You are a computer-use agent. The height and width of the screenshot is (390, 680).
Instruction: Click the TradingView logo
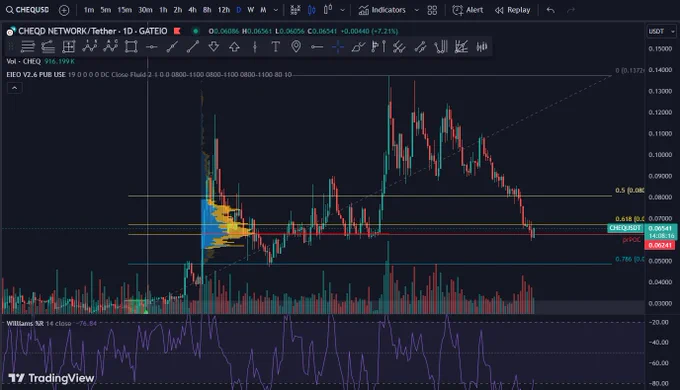pyautogui.click(x=51, y=378)
